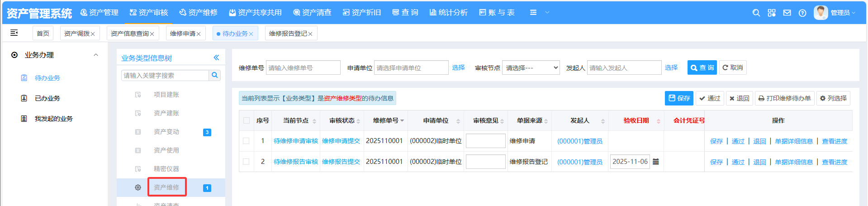Collapse the 业务类型信息树 panel with double arrow

click(x=216, y=57)
